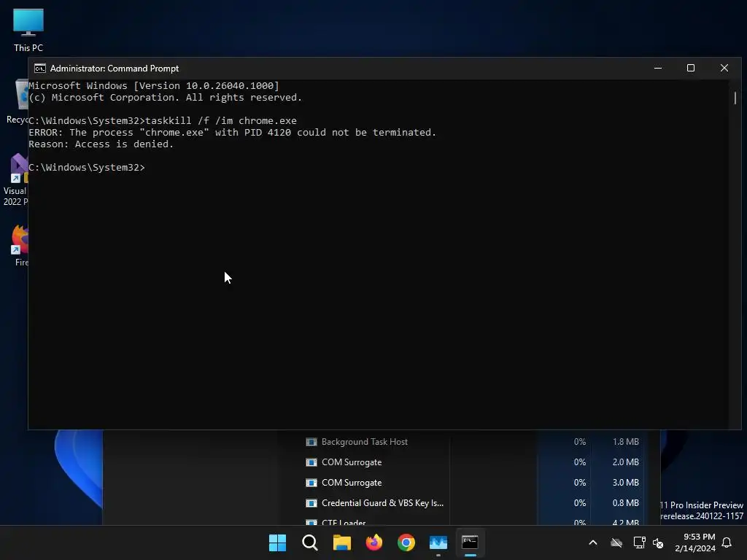Select the This PC desktop icon
Image resolution: width=747 pixels, height=560 pixels.
point(28,30)
